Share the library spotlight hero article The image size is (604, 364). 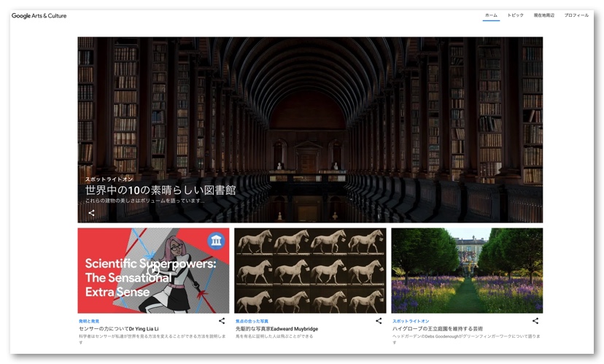tap(91, 213)
